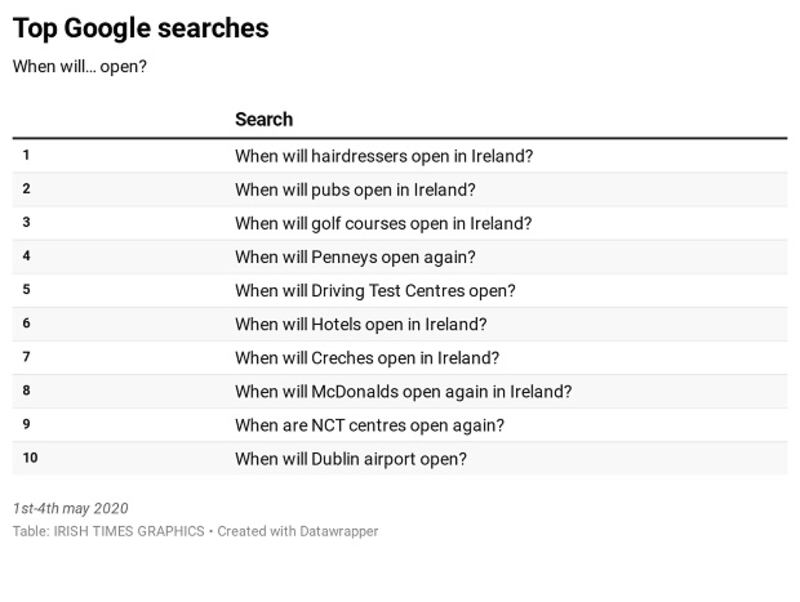Click 'When will Penneys open again?' entry
Screen dimensions: 800x602
(355, 257)
